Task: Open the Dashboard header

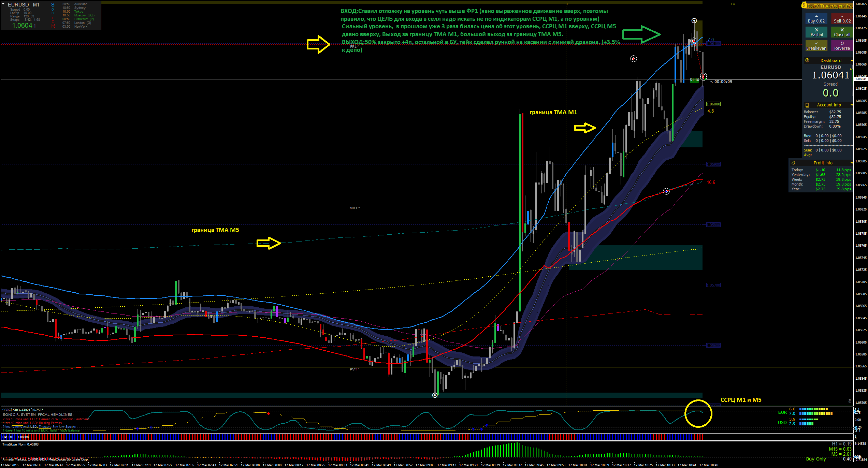Action: click(828, 60)
